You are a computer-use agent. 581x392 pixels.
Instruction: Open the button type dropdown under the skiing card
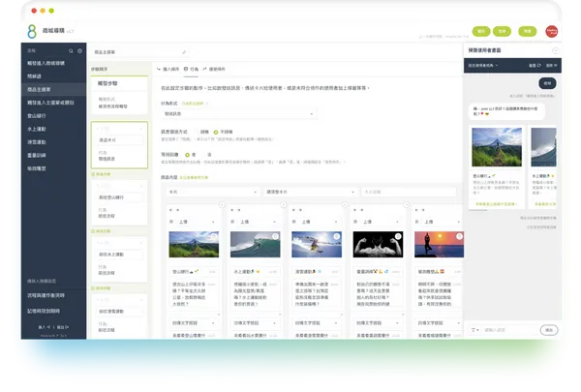click(317, 323)
